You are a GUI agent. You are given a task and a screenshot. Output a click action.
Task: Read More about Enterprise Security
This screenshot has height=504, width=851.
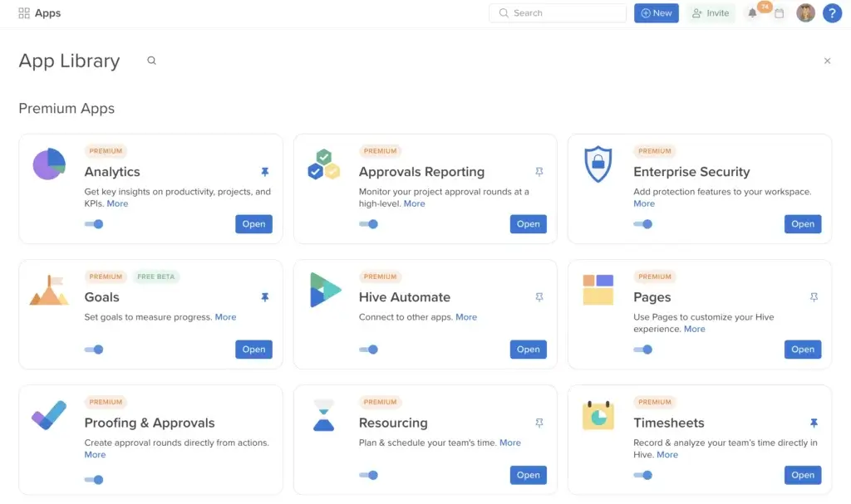(644, 203)
